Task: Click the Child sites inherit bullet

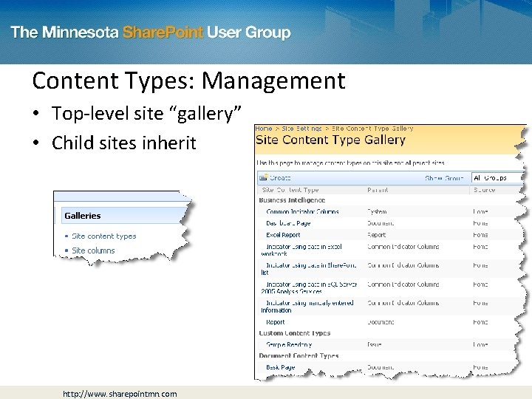Action: pos(124,143)
